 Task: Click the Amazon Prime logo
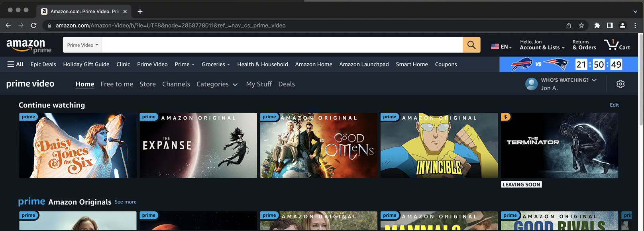click(29, 45)
